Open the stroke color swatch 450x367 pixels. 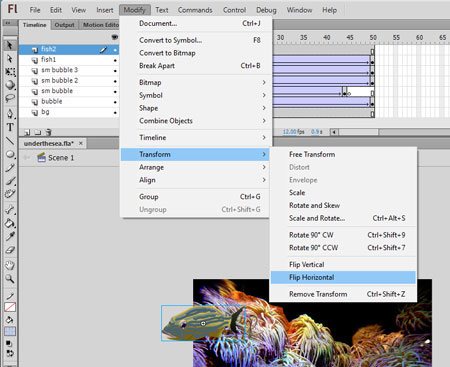coord(10,307)
